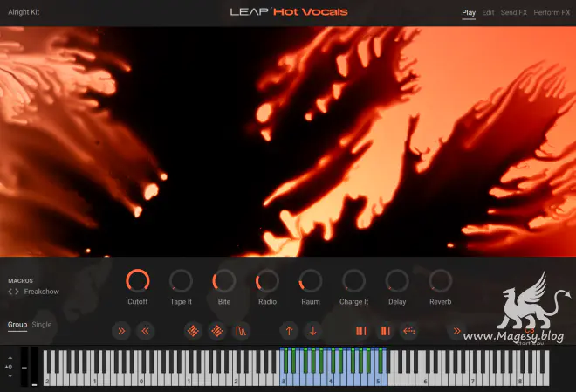Click the white piano key labeled 5

point(378,379)
